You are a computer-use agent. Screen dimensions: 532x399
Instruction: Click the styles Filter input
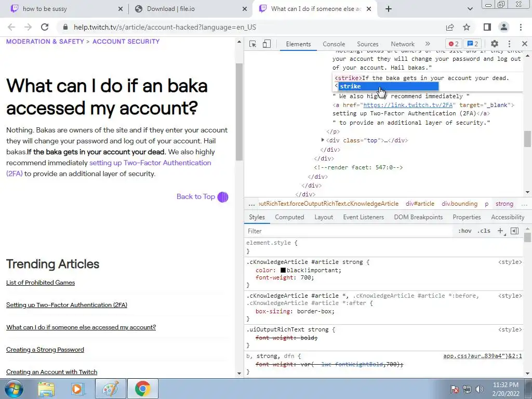(350, 231)
